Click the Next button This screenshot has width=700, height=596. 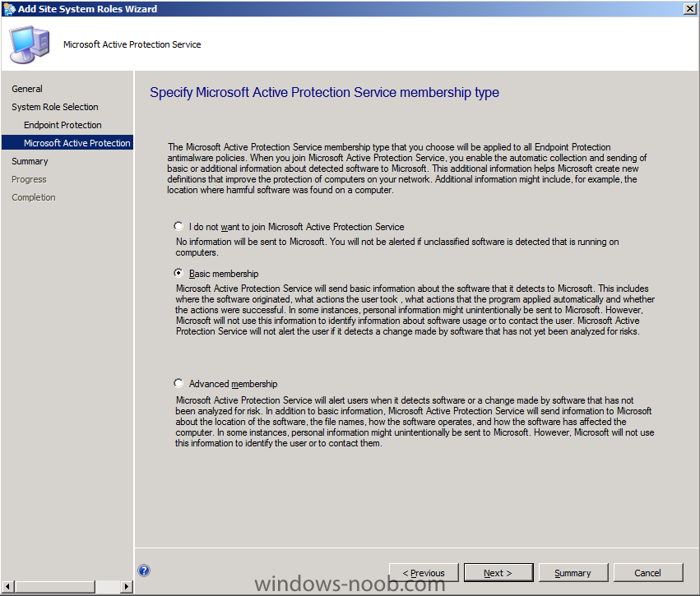click(x=498, y=573)
